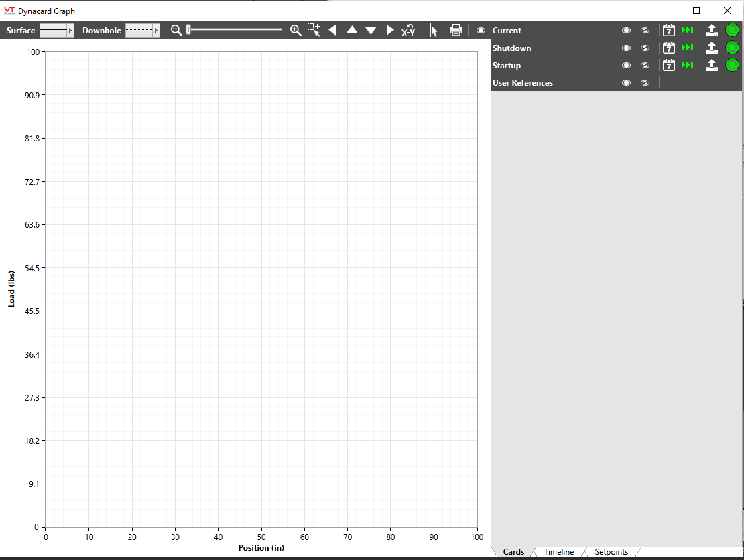Viewport: 744px width, 560px height.
Task: Toggle the legend panel eye icon beside Current
Action: tap(481, 31)
